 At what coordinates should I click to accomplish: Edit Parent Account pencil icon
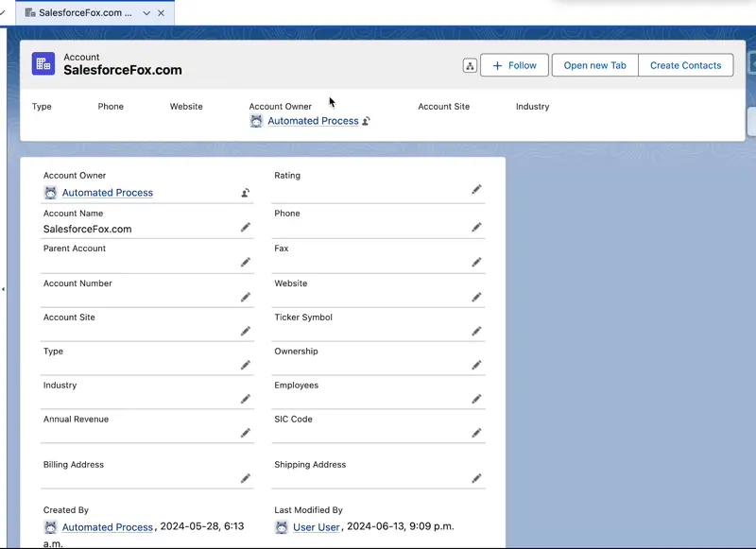pos(246,262)
